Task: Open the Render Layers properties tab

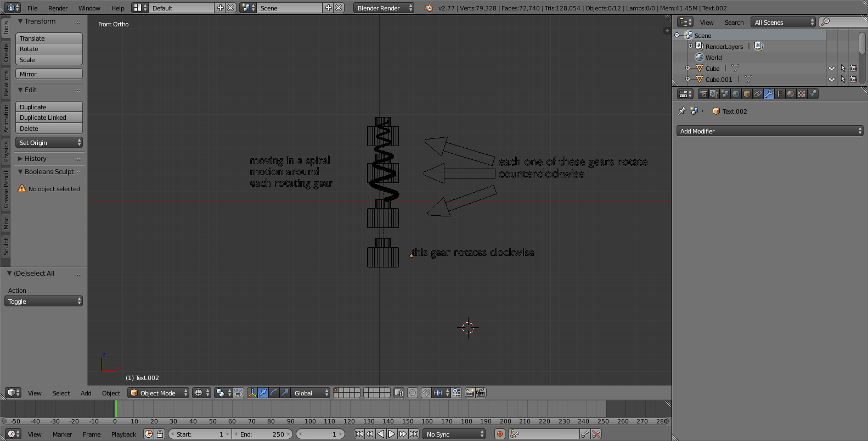Action: click(714, 94)
